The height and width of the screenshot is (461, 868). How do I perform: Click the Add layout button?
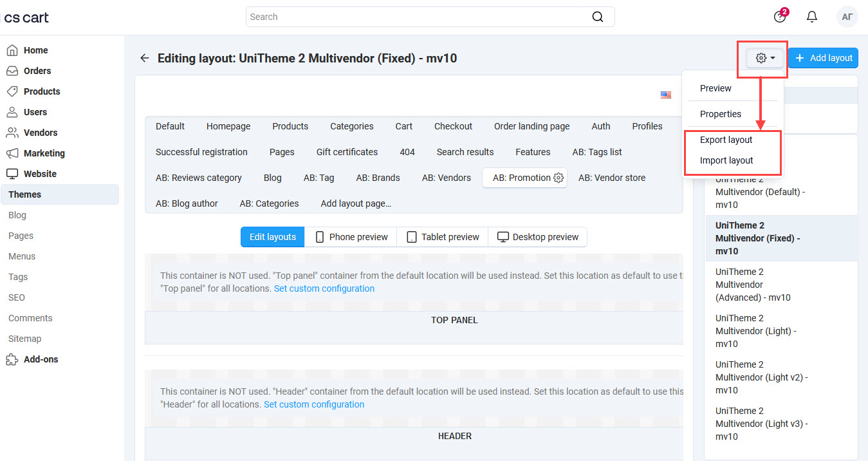(823, 57)
